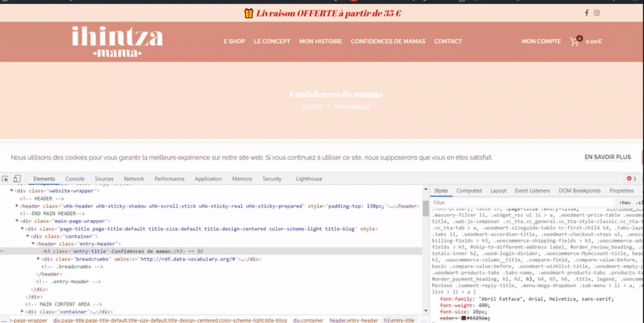Switch to the Performance tab
Screen dimensions: 644x323
coord(169,179)
